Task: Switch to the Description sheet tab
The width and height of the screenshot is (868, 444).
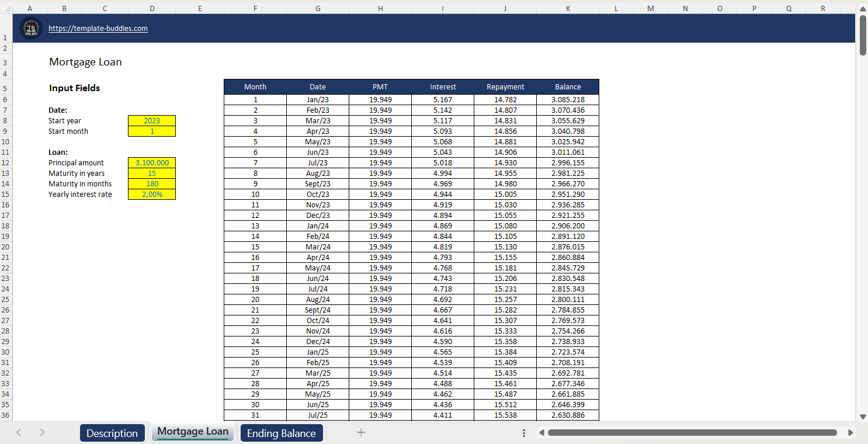Action: click(112, 433)
